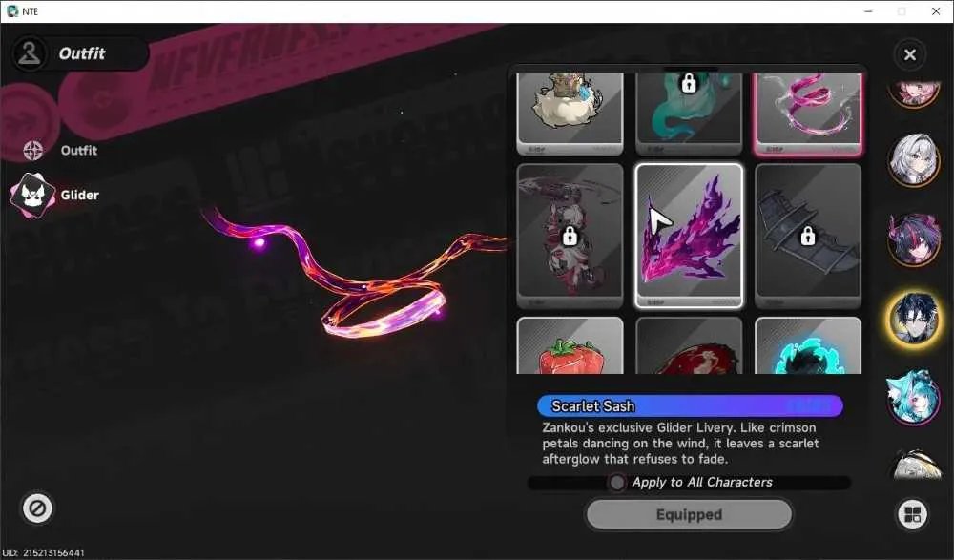954x560 pixels.
Task: Click the locked red-and-white character glider
Action: pyautogui.click(x=570, y=236)
